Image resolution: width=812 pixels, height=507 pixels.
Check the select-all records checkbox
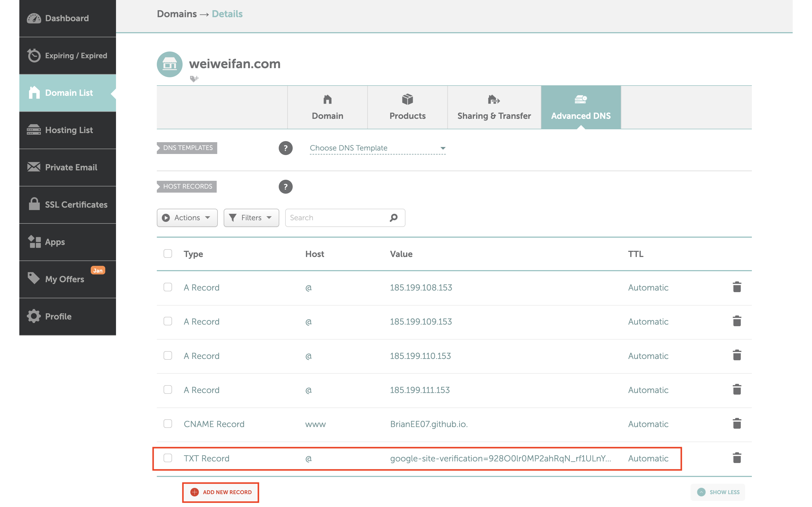168,253
